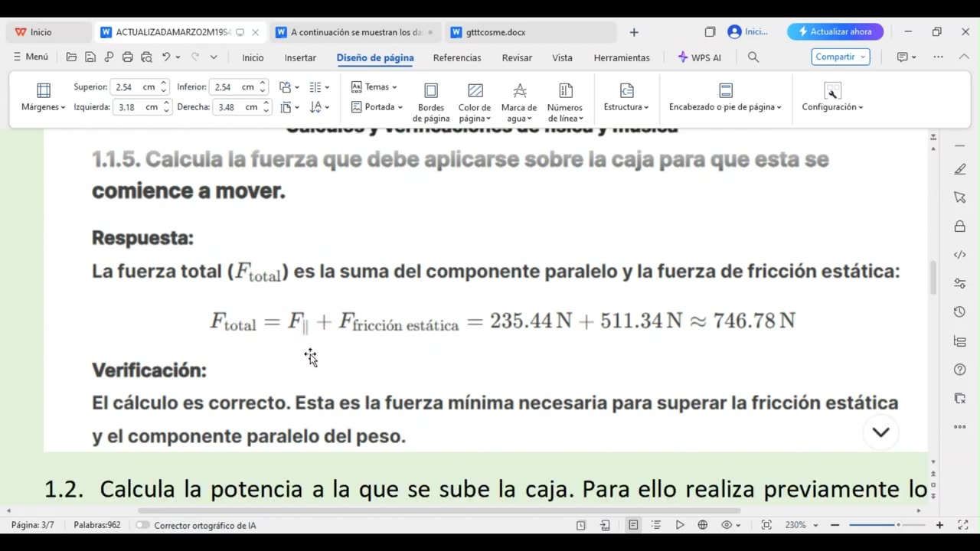Save the document with the save icon
The height and width of the screenshot is (551, 980).
point(90,57)
